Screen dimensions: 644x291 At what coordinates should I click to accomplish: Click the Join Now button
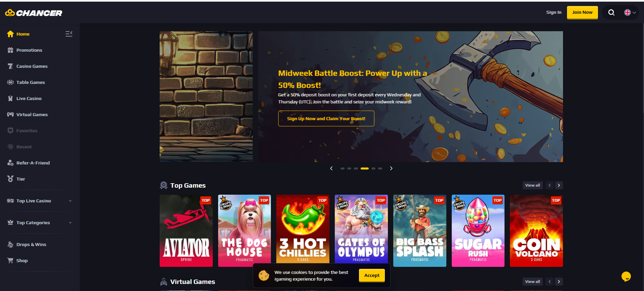coord(582,12)
